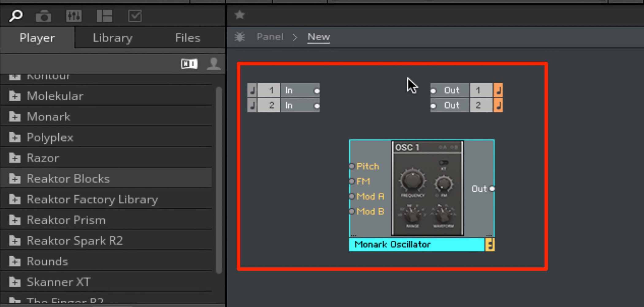
Task: Expand the Razor folder
Action: [x=15, y=158]
